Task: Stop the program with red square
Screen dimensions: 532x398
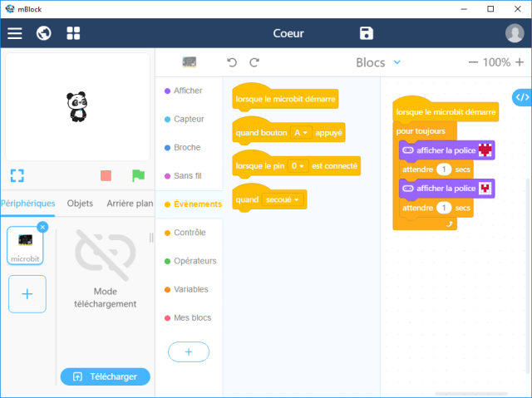Action: (106, 175)
